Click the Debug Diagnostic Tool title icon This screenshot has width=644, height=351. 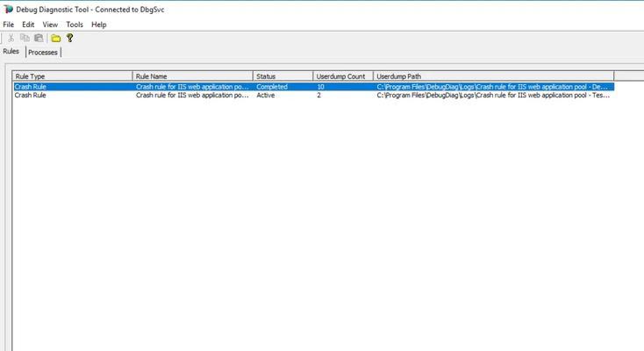pos(8,9)
